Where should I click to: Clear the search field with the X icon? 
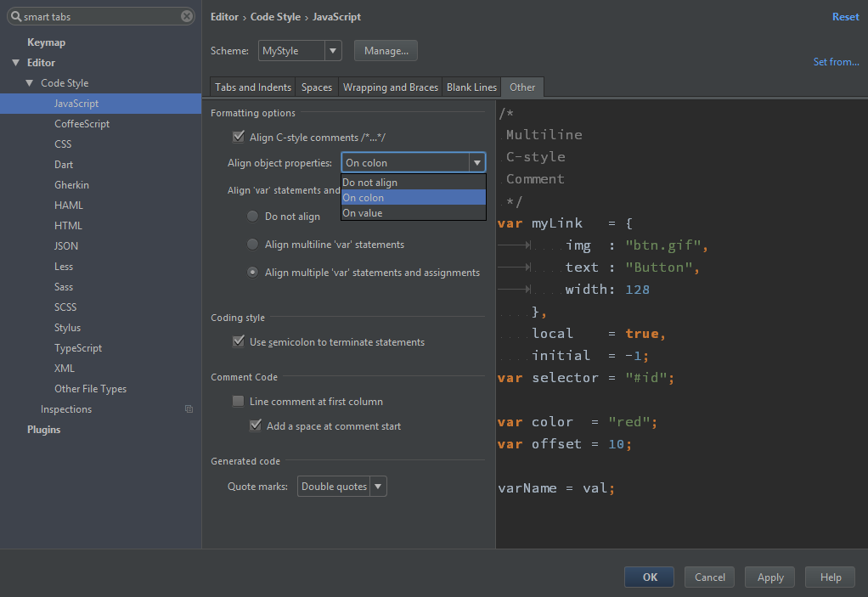click(x=187, y=17)
